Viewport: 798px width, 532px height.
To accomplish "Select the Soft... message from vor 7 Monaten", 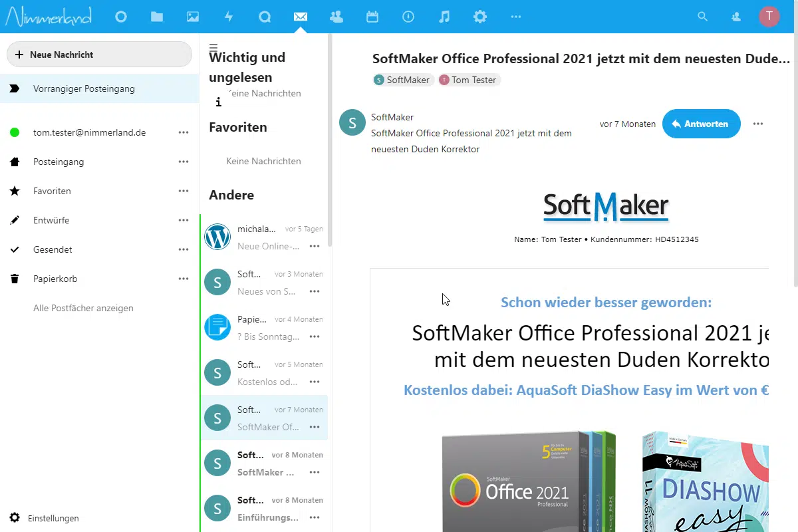I will tap(264, 418).
